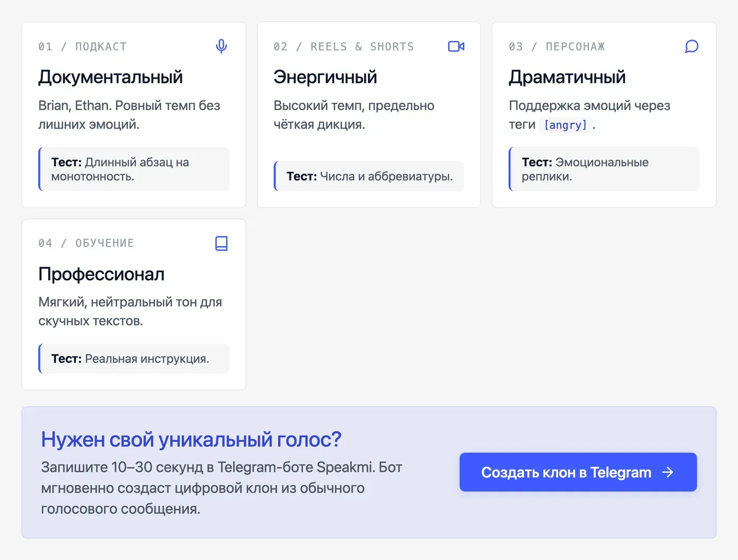
Task: Click the test note 'Эмоциональные реплики'
Action: tap(604, 169)
